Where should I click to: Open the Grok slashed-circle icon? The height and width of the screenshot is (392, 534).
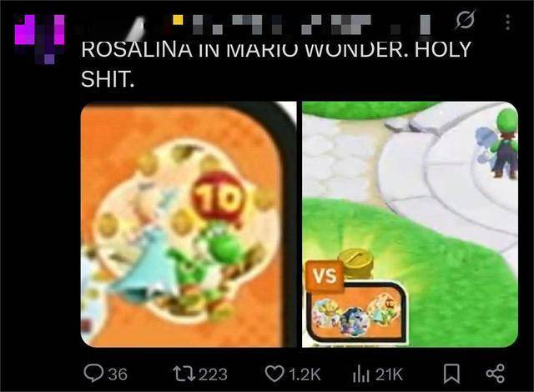(x=466, y=19)
